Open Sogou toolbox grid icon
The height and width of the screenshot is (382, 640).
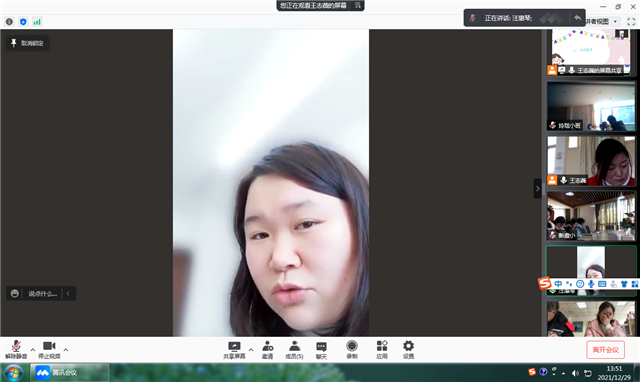point(635,284)
